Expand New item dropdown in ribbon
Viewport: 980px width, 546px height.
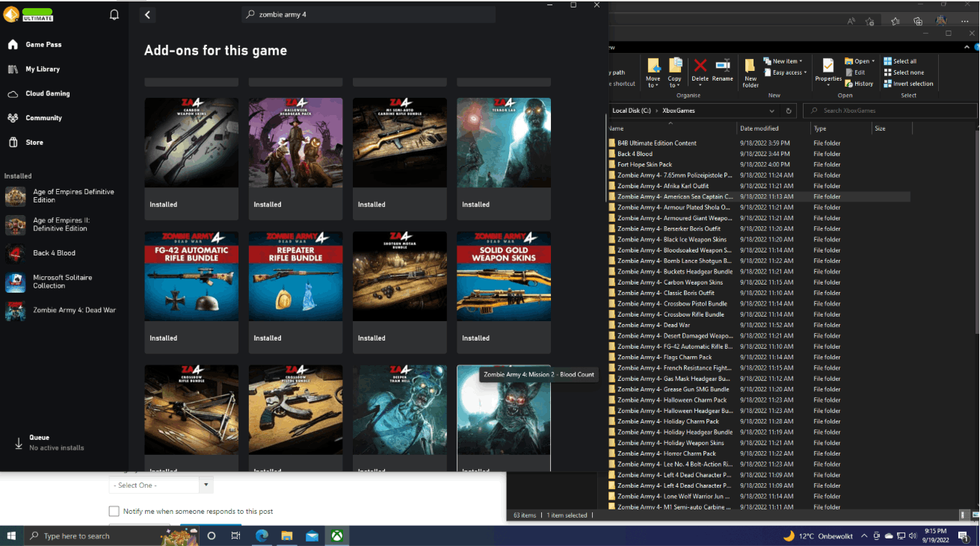(x=783, y=61)
